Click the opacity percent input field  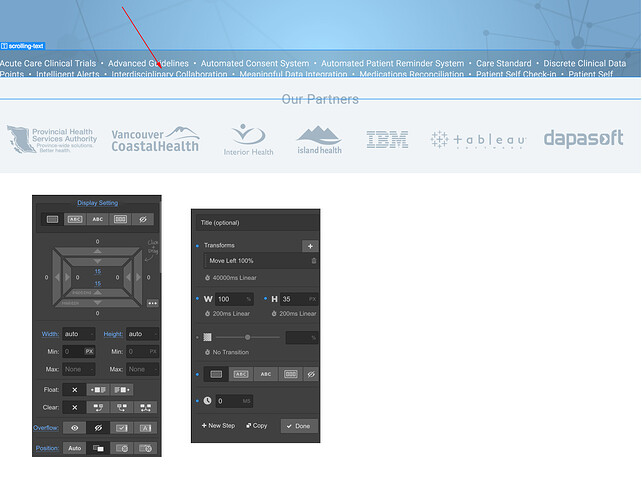(x=302, y=338)
